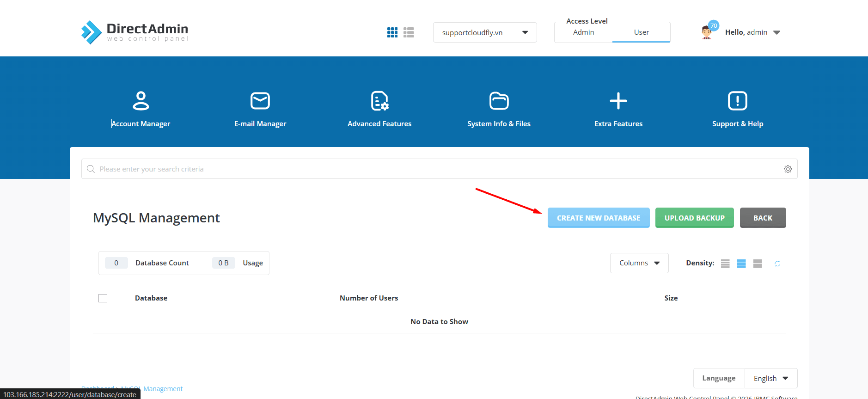Click Create New Database button
Screen dimensions: 868x399
599,218
